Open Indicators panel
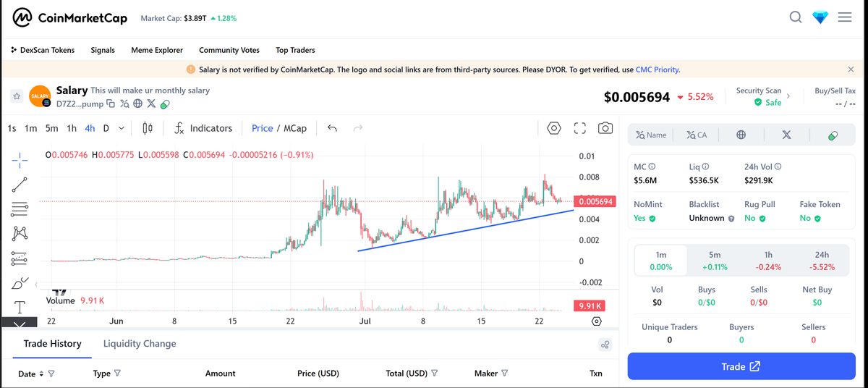The image size is (868, 388). 204,128
